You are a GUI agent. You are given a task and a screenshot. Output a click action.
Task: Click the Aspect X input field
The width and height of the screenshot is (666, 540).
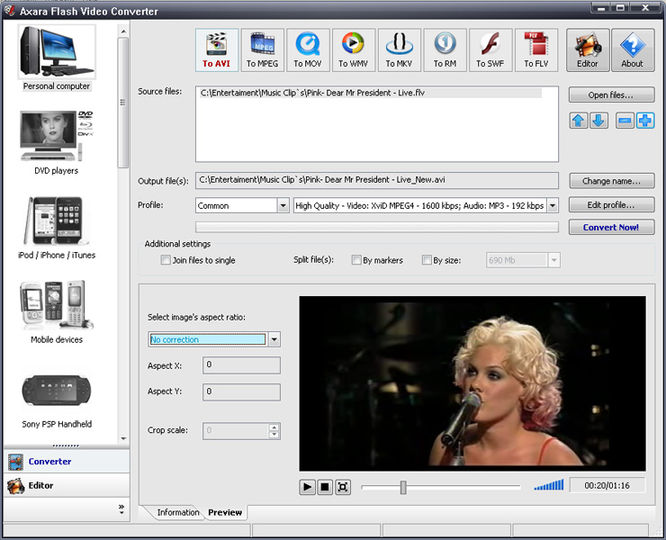(242, 365)
